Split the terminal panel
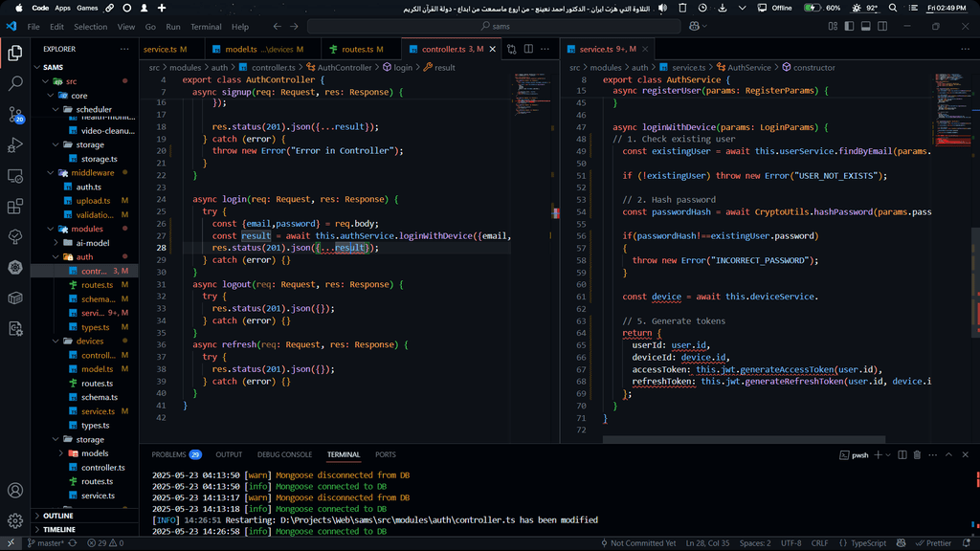Screen dimensions: 980x551 902,454
